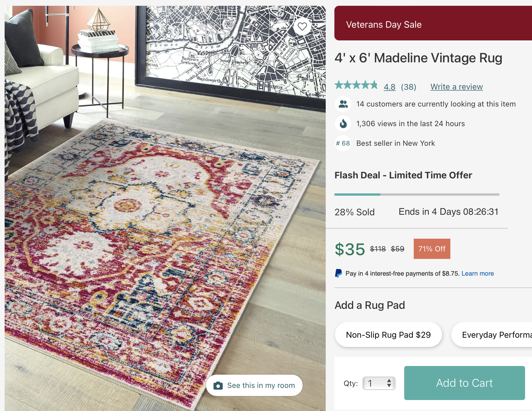Click the #68 best seller badge
This screenshot has width=532, height=411.
pos(343,143)
